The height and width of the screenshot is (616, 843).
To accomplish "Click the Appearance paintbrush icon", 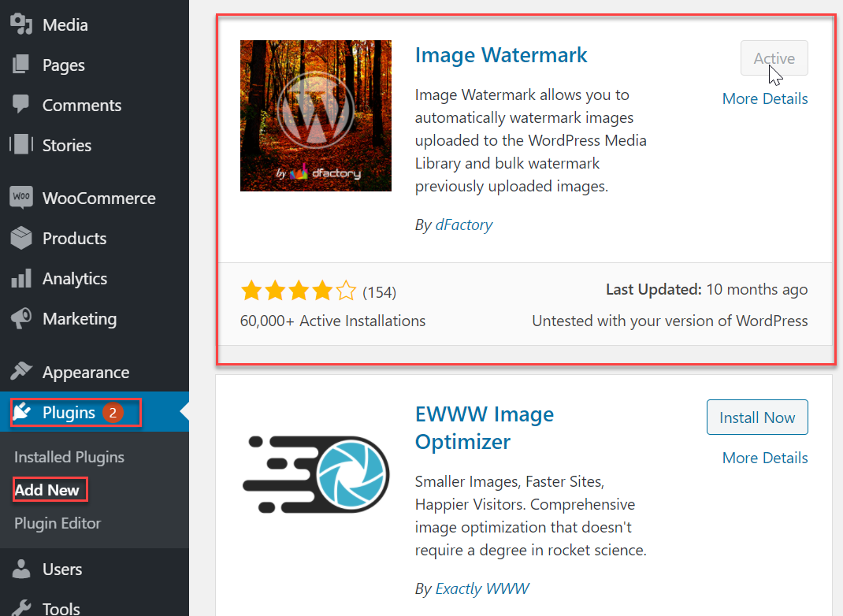I will pyautogui.click(x=20, y=372).
